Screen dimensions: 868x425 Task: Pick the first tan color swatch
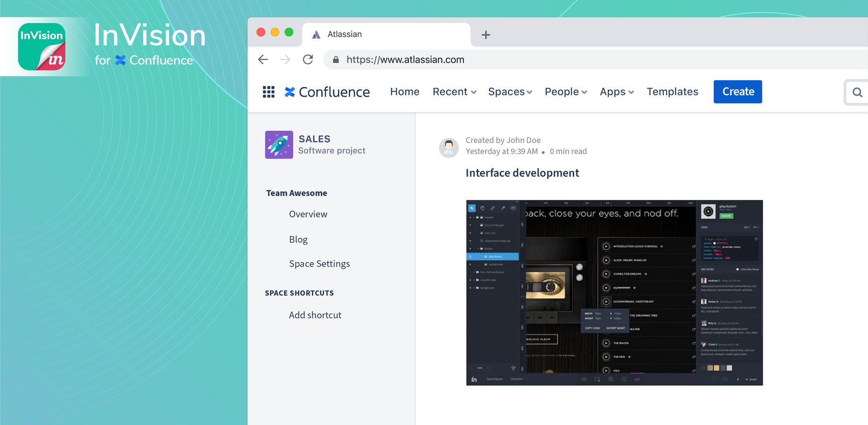pyautogui.click(x=710, y=368)
